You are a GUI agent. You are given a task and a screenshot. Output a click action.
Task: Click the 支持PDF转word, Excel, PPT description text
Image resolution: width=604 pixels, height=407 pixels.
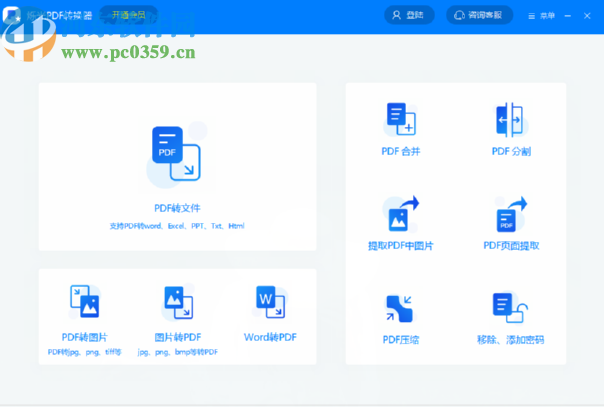pyautogui.click(x=177, y=226)
